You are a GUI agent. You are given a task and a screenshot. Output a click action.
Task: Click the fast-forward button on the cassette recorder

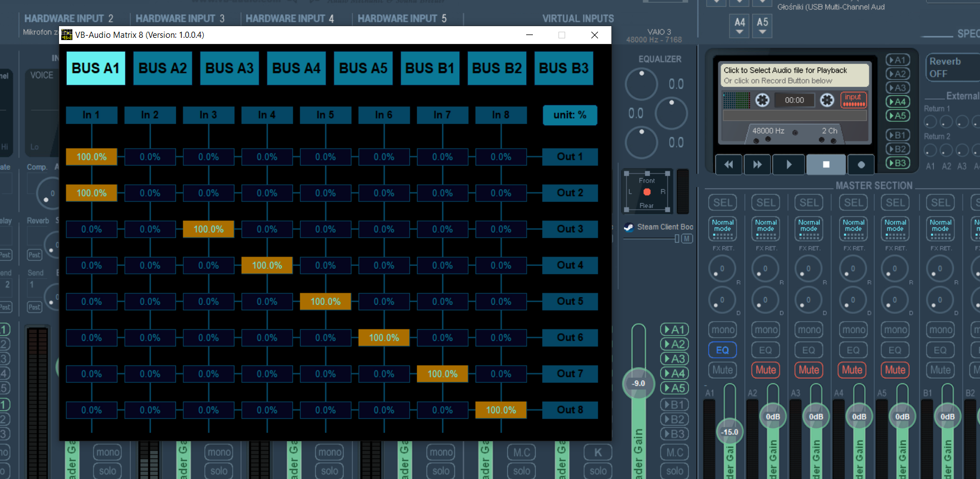tap(757, 165)
